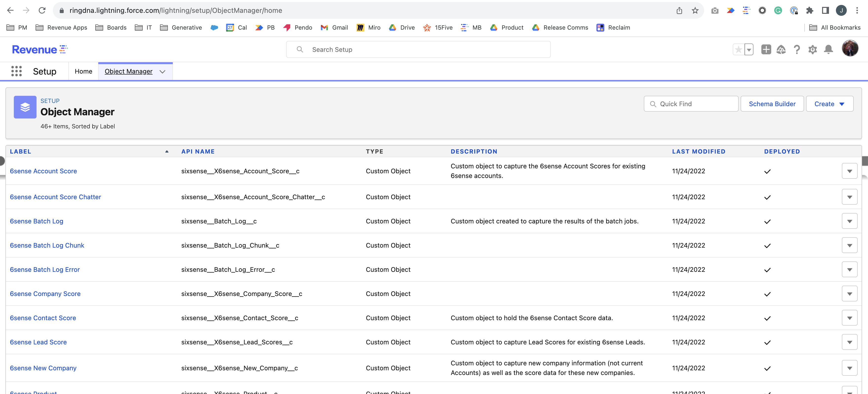Open the browser extensions puzzle icon

tap(810, 10)
